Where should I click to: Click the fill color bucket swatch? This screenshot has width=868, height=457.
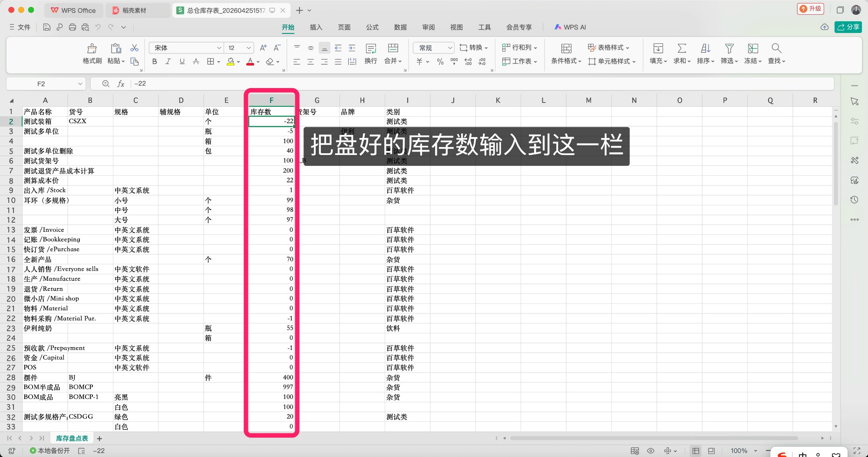coord(231,62)
